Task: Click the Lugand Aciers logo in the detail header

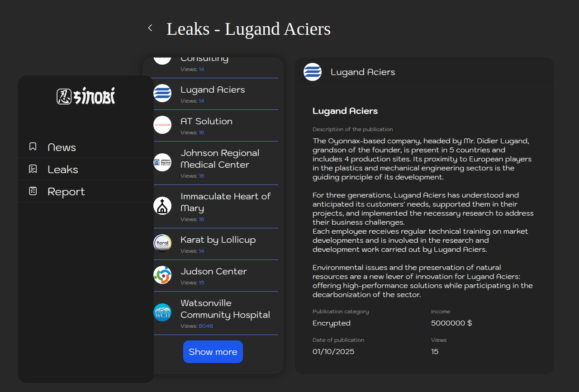Action: 313,72
